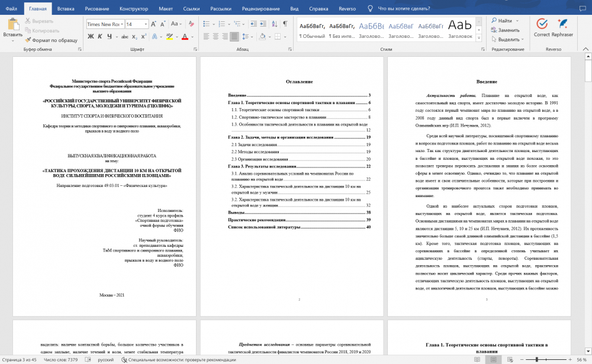592x364 pixels.
Task: Increase paragraph indent
Action: (263, 24)
